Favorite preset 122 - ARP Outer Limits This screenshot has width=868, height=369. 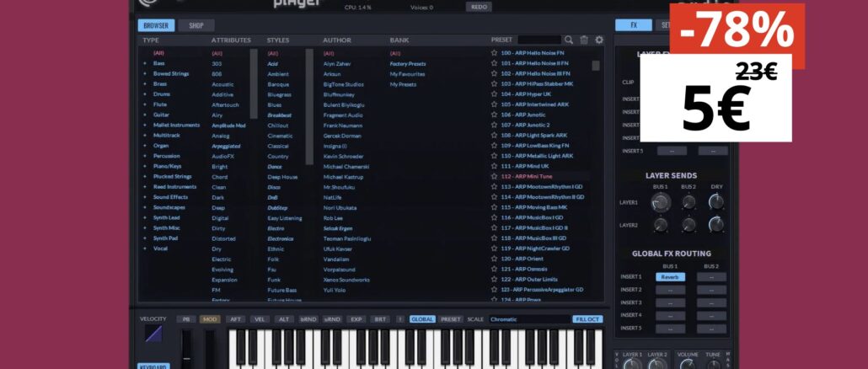point(494,280)
